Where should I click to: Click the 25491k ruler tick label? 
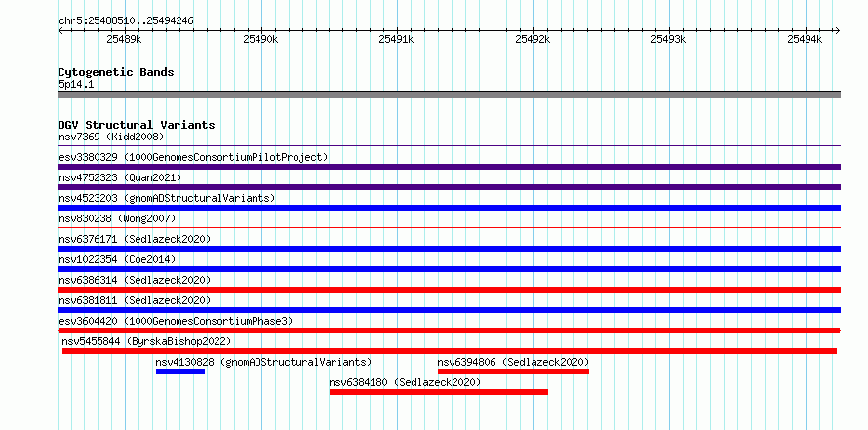[x=396, y=39]
